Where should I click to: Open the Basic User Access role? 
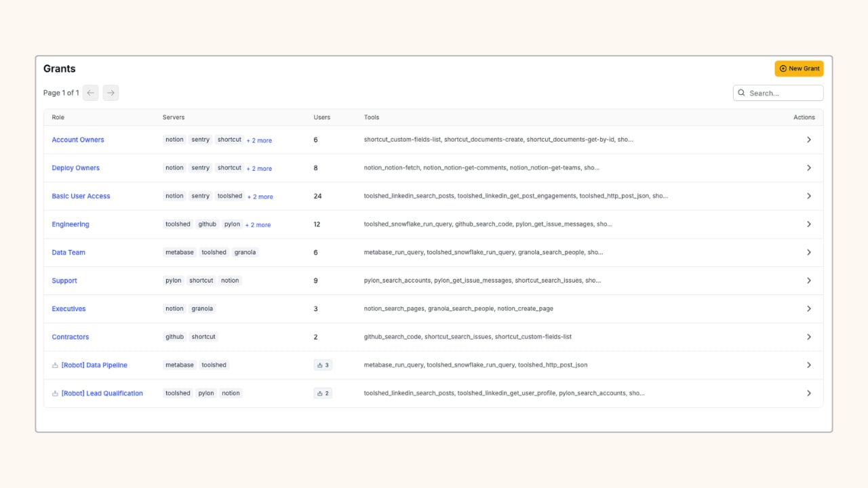[x=81, y=196]
